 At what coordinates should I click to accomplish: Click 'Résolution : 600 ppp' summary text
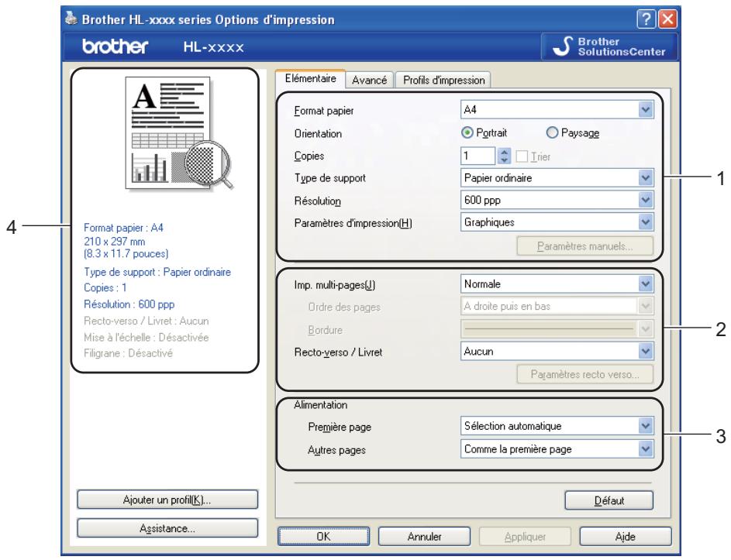(x=129, y=304)
